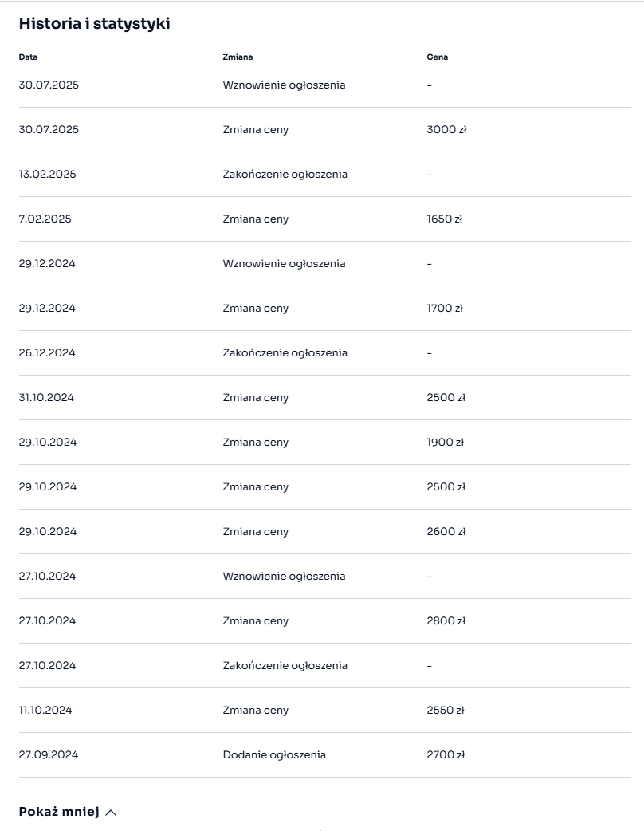This screenshot has width=644, height=831.
Task: Select the date 27.09.2024
Action: pos(49,754)
